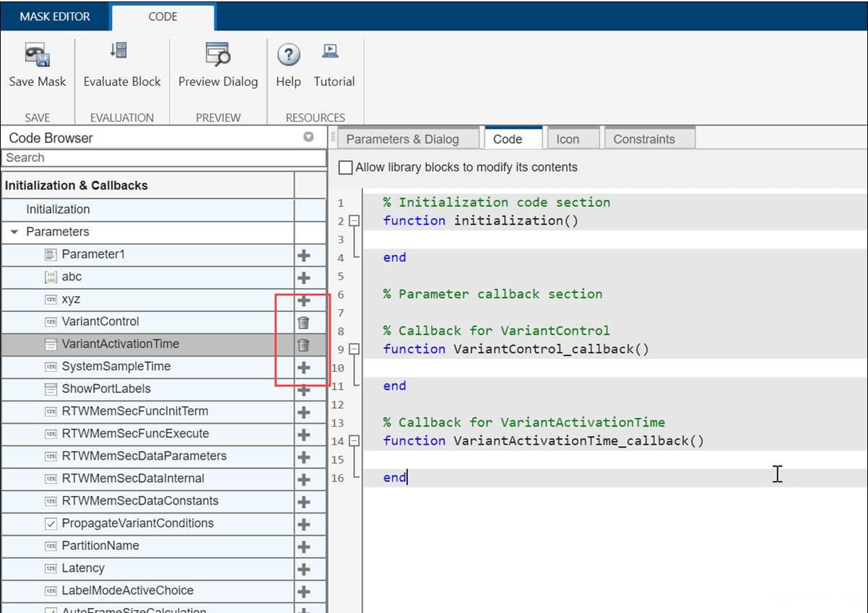Add callback for PropagateVariantConditions
868x613 pixels.
304,524
